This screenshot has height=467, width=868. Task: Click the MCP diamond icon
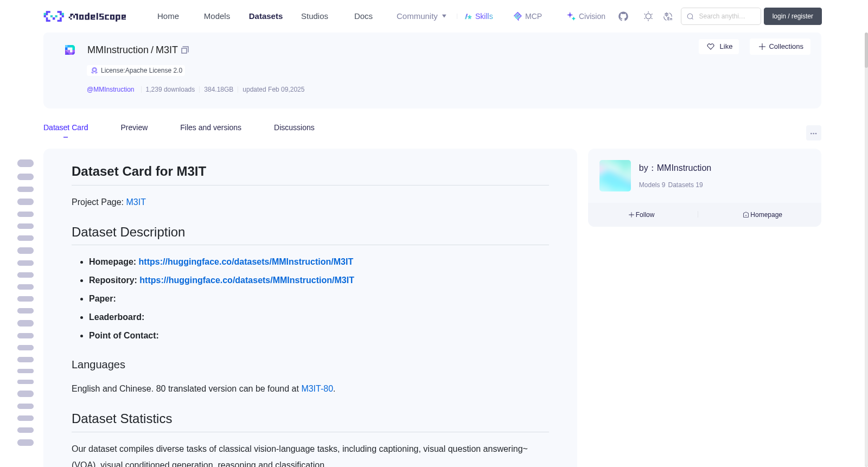518,16
